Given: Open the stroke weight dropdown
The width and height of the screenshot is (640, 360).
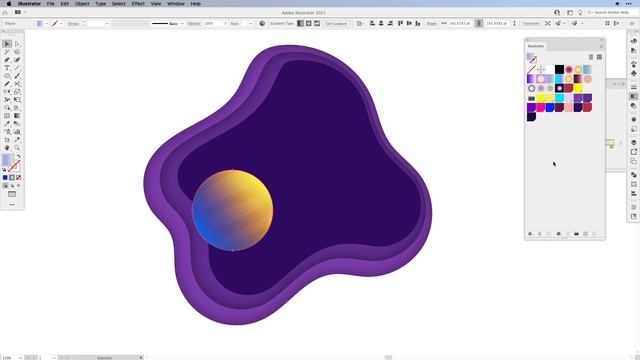Looking at the screenshot, I should [x=107, y=24].
